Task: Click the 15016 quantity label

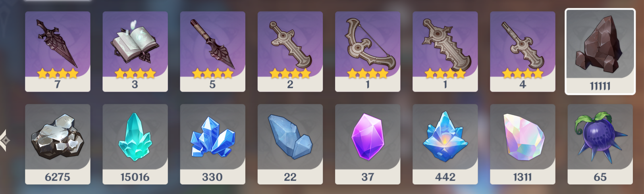Action: coord(135,177)
